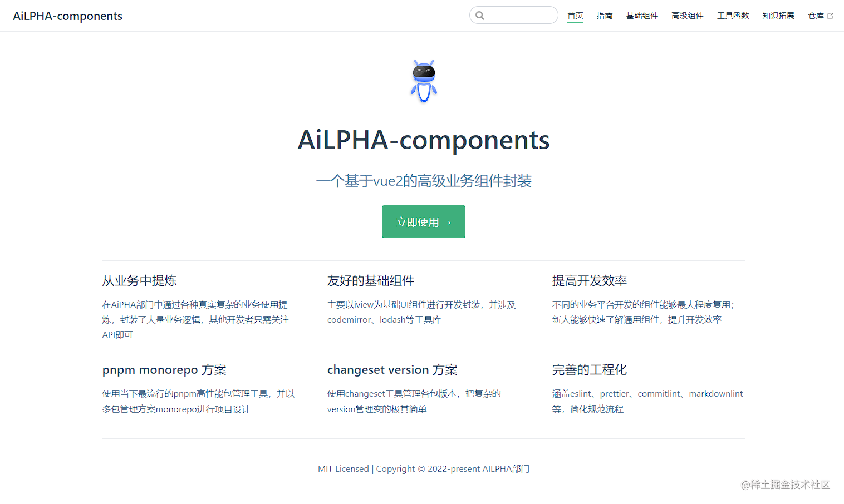
Task: Click the paragraph starting 使用当下最流行的pnpm
Action: 199,402
